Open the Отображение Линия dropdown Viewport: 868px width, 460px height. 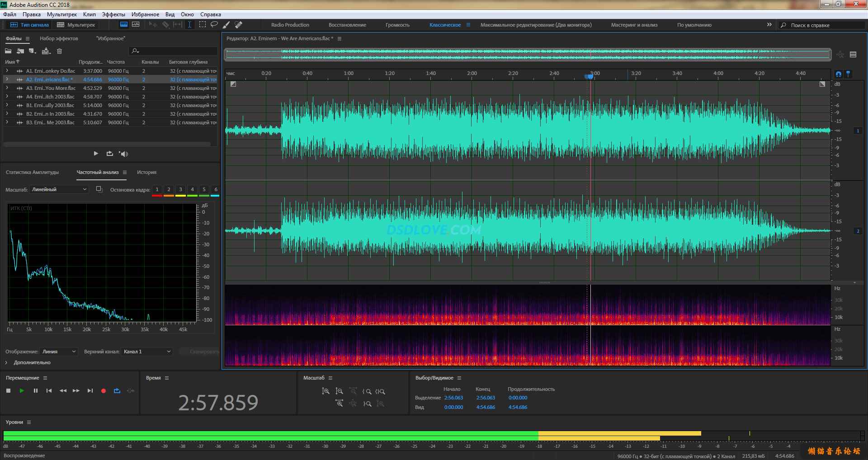pos(59,352)
